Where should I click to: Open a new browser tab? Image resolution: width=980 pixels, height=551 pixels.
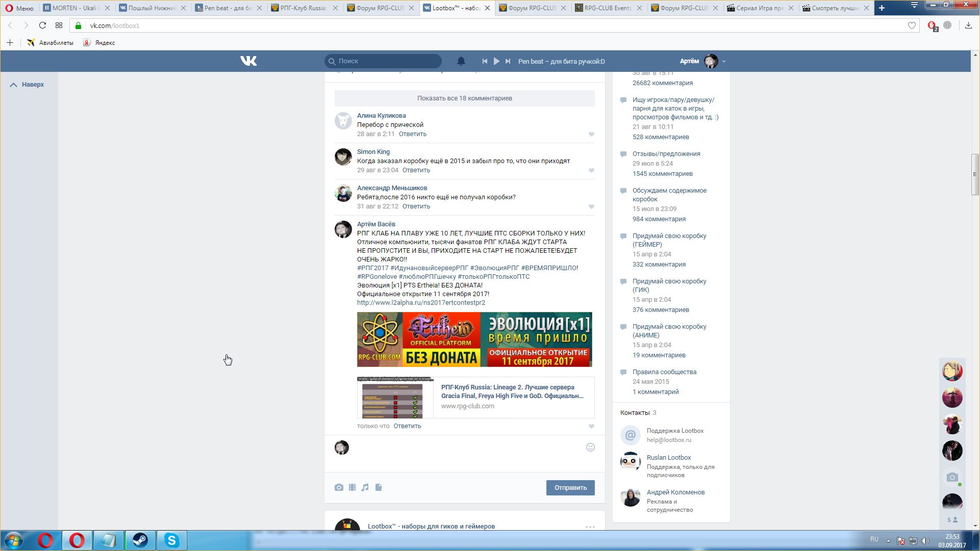point(882,8)
